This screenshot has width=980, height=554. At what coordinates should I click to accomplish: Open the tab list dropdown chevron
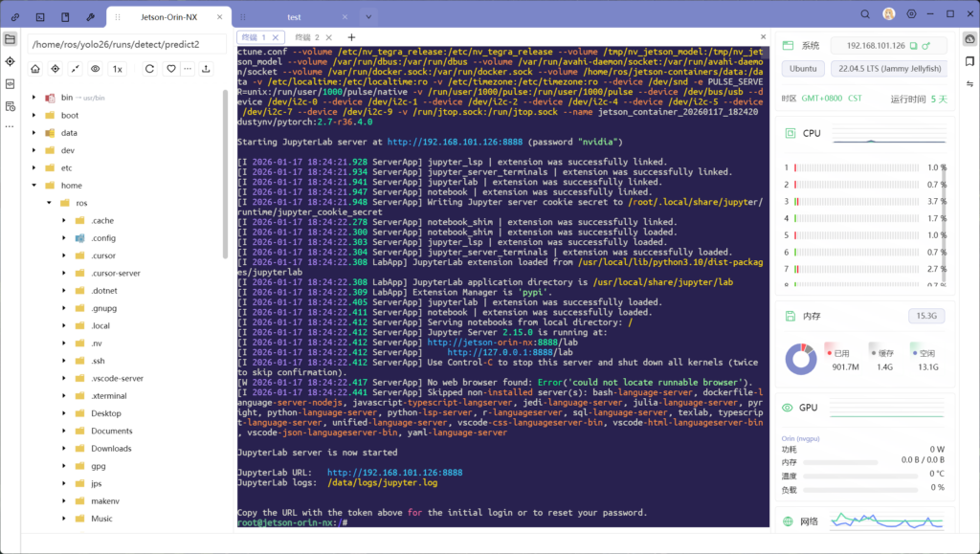(x=368, y=16)
